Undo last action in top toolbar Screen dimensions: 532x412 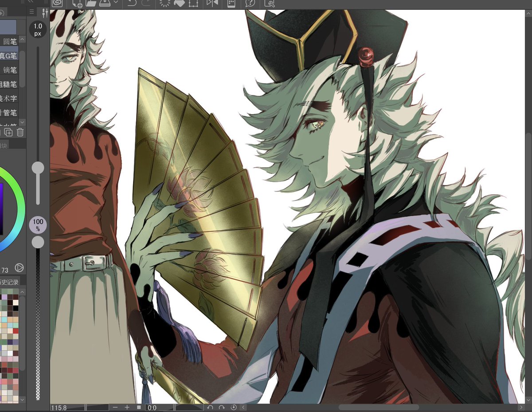pyautogui.click(x=132, y=3)
